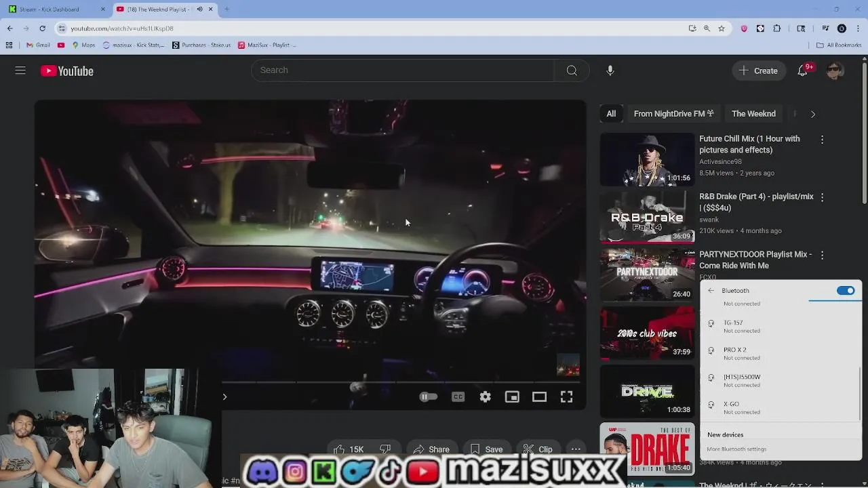This screenshot has width=868, height=488.
Task: Open the video player settings gear
Action: pos(485,397)
